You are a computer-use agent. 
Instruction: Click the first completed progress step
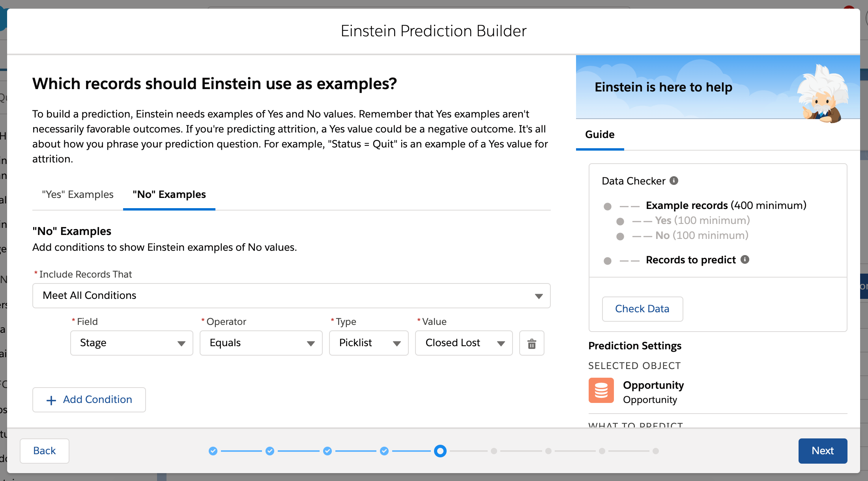pos(213,451)
